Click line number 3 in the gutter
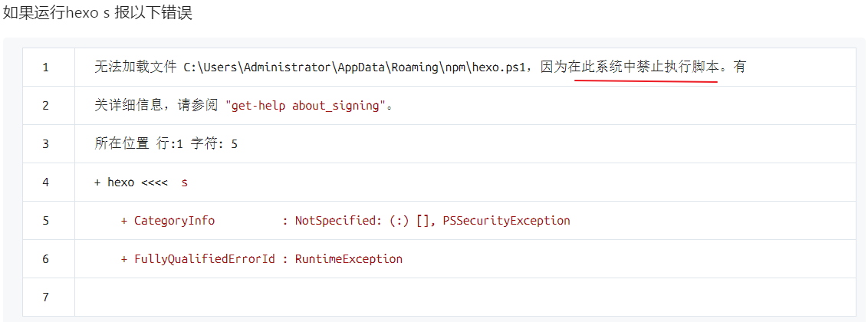868x322 pixels. click(45, 144)
